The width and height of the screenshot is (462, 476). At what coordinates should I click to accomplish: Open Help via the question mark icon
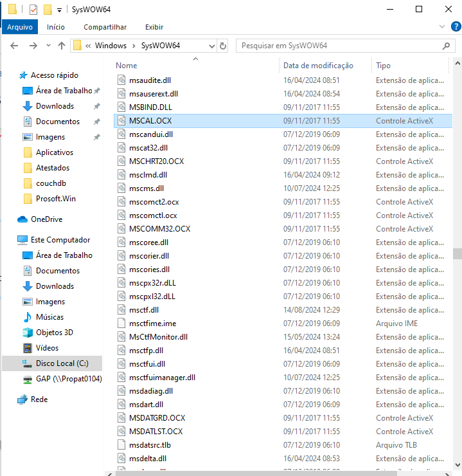pyautogui.click(x=456, y=27)
